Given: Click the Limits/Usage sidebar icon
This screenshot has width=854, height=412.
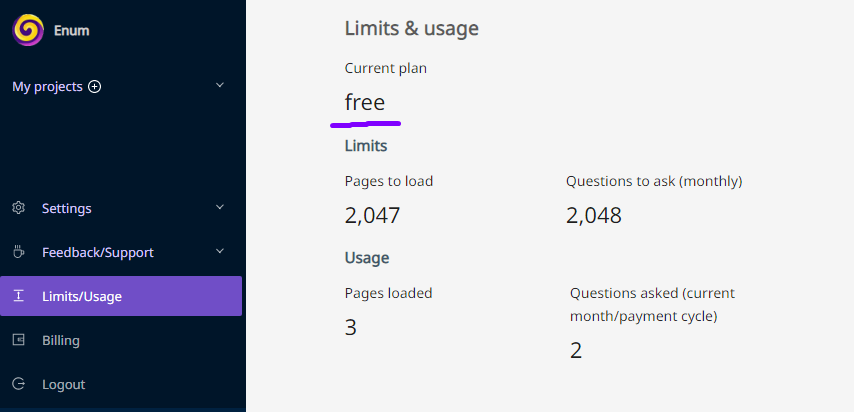Looking at the screenshot, I should coord(19,296).
